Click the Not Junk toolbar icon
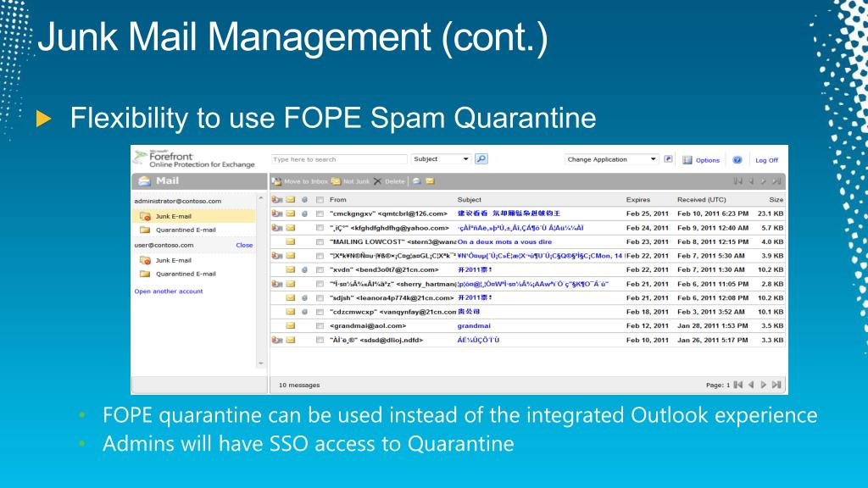Image resolution: width=868 pixels, height=488 pixels. pyautogui.click(x=336, y=181)
